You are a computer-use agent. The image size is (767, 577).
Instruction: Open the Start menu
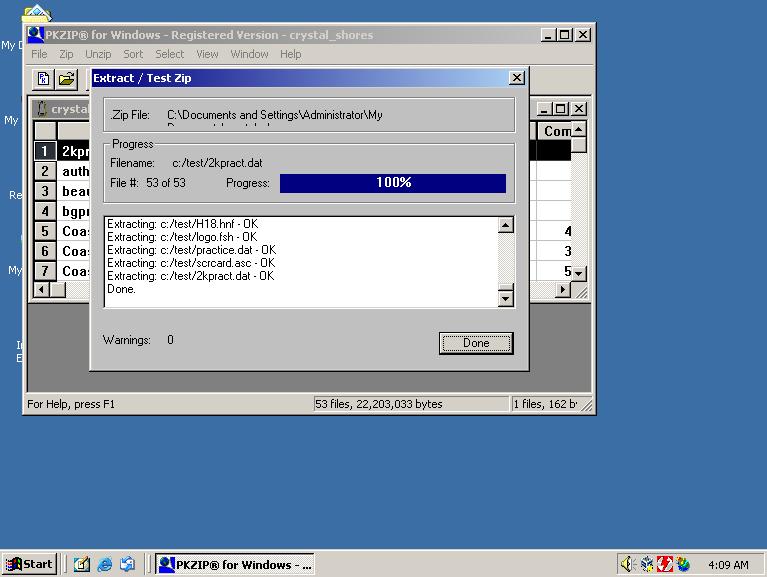[28, 564]
